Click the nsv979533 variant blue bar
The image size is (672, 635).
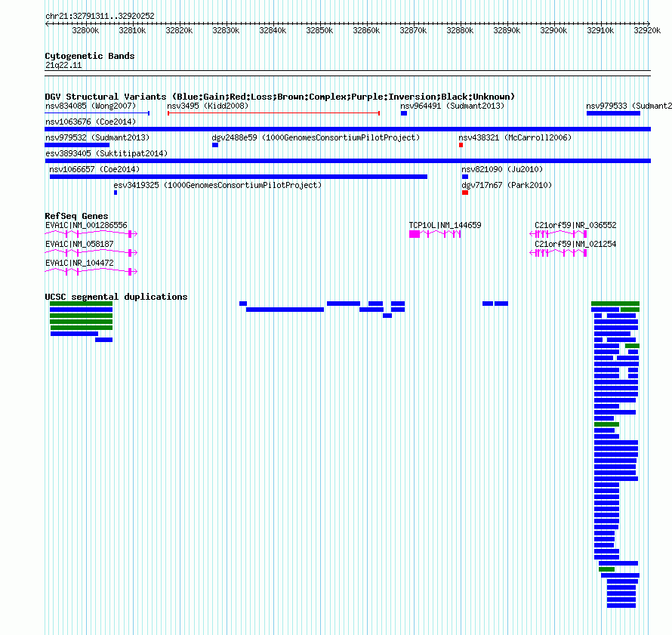(613, 113)
